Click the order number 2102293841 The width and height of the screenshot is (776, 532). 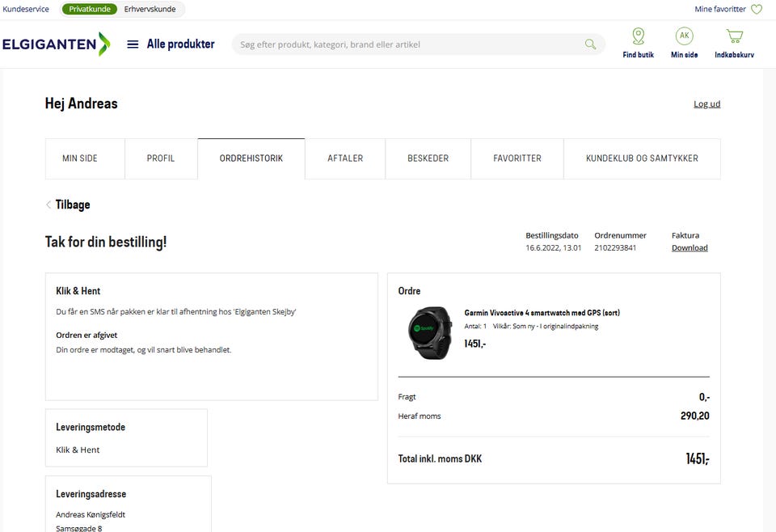pyautogui.click(x=615, y=247)
